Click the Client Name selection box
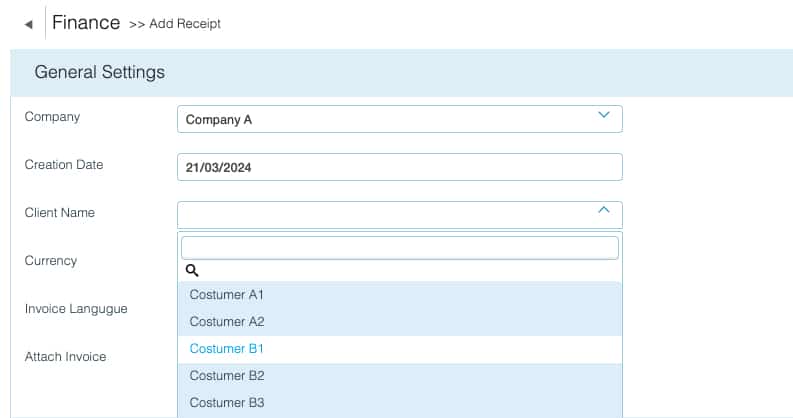Viewport: 793px width, 418px height. (400, 215)
